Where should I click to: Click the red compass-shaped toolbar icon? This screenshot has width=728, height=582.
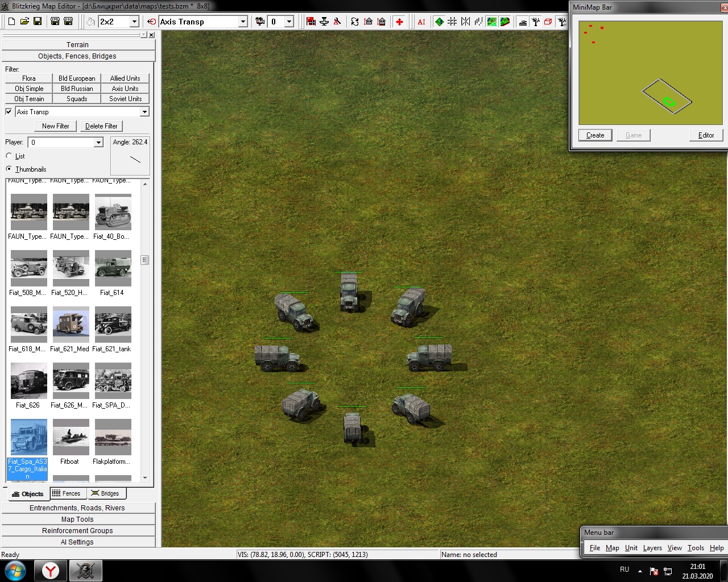pyautogui.click(x=337, y=22)
